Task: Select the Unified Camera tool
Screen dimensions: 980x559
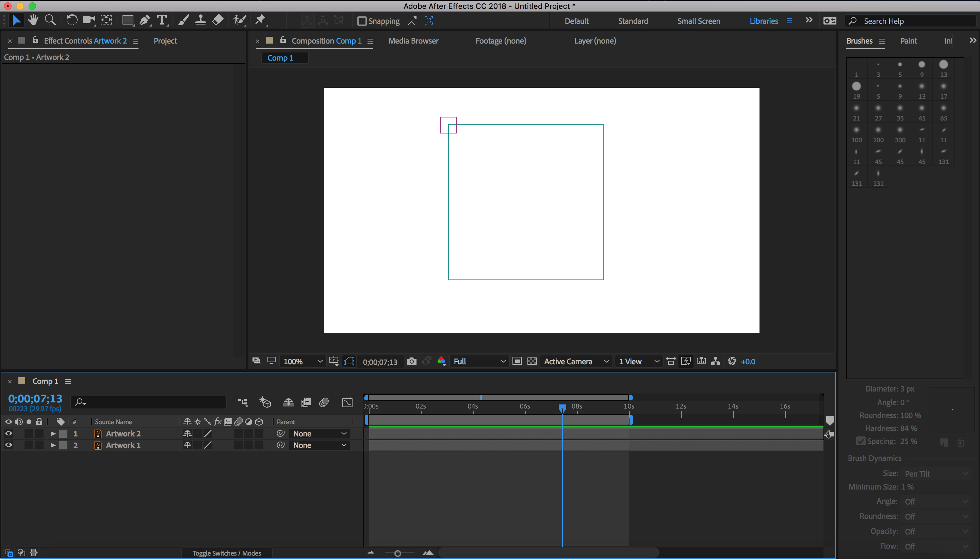Action: pyautogui.click(x=89, y=20)
